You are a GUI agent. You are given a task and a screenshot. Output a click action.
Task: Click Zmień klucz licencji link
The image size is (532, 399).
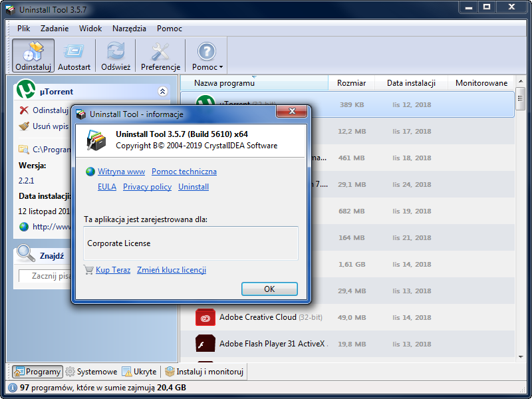click(172, 270)
